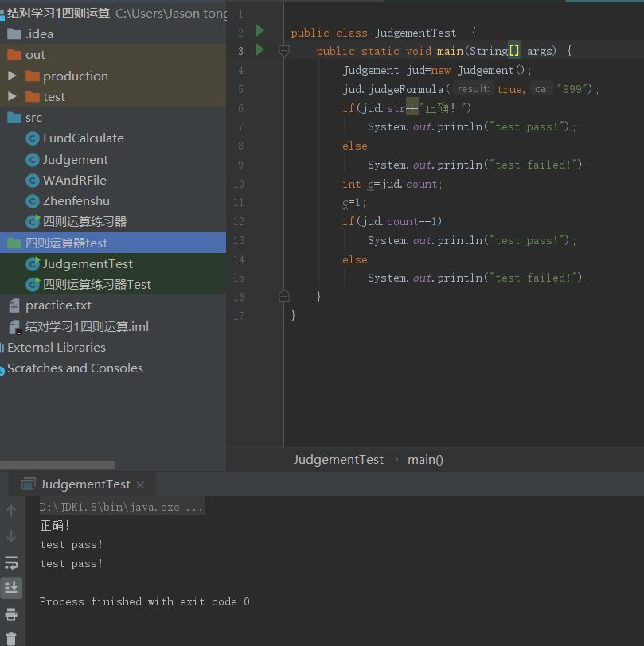Viewport: 644px width, 646px height.
Task: Expand the test folder under out
Action: coord(12,96)
